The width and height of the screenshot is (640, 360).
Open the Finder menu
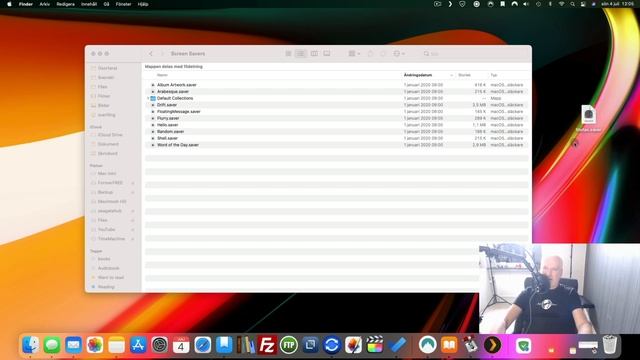[26, 4]
